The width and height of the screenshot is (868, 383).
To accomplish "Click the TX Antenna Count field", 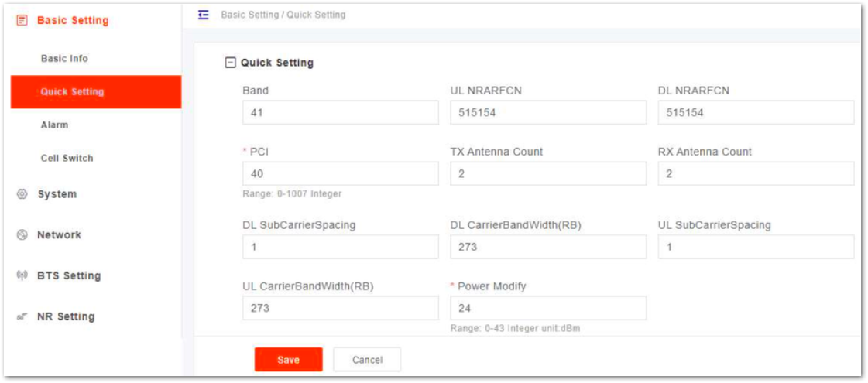I will click(x=548, y=174).
